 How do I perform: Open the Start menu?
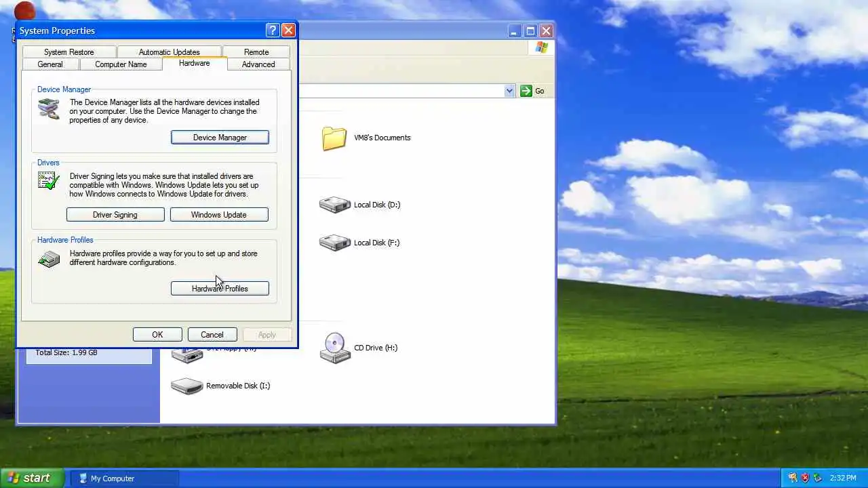pyautogui.click(x=32, y=478)
